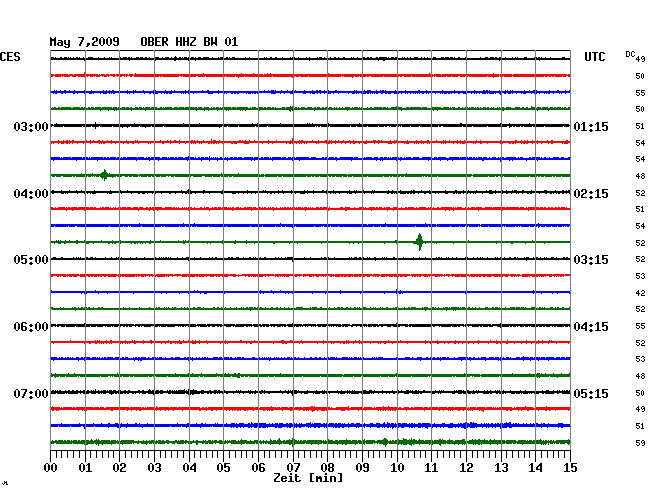
Task: Click the UTC time label "01:15"
Action: 591,126
